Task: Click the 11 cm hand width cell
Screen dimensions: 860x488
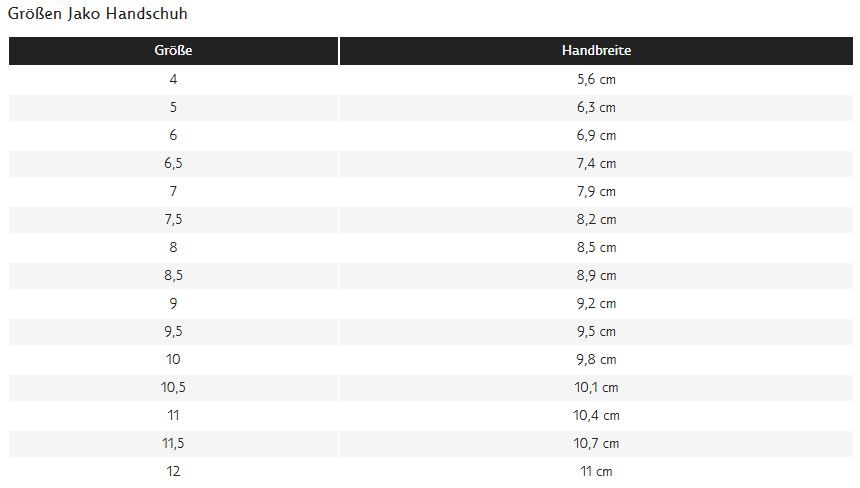Action: pyautogui.click(x=596, y=471)
